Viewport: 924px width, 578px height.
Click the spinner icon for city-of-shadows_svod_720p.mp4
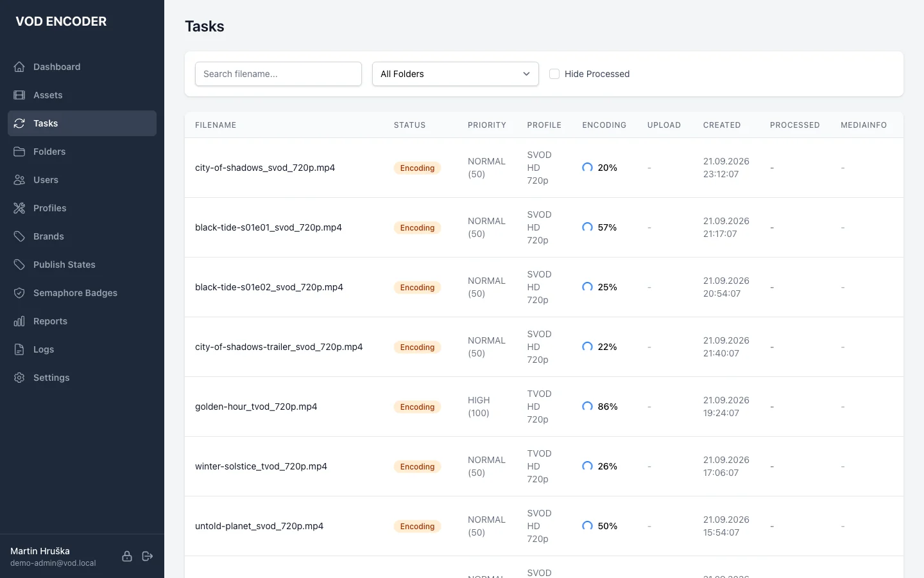tap(587, 168)
